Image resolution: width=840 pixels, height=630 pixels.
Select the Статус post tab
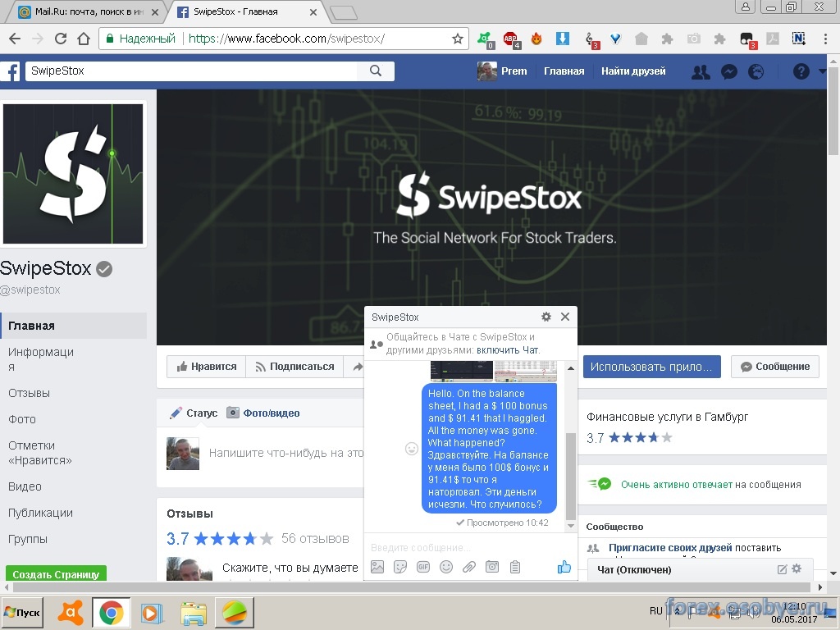pos(194,413)
